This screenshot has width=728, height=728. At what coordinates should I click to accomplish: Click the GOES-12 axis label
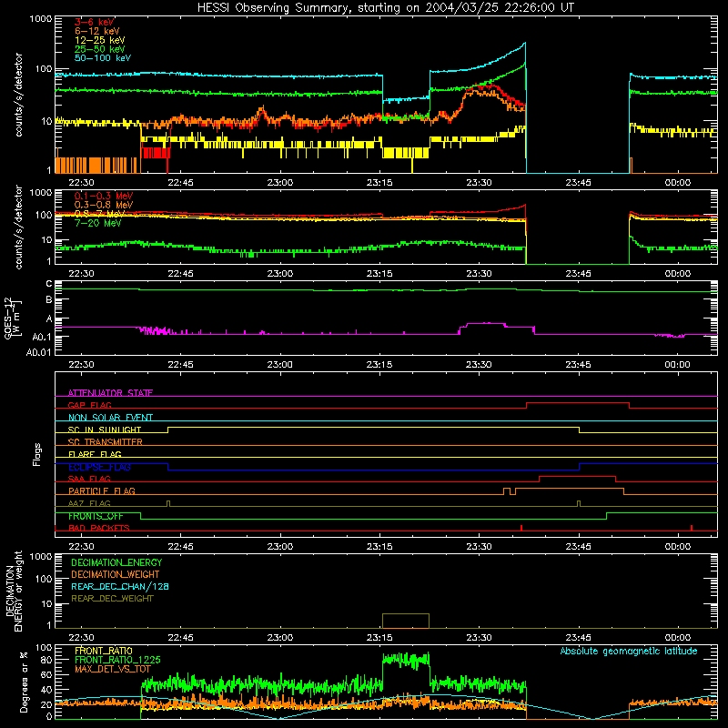tap(13, 318)
